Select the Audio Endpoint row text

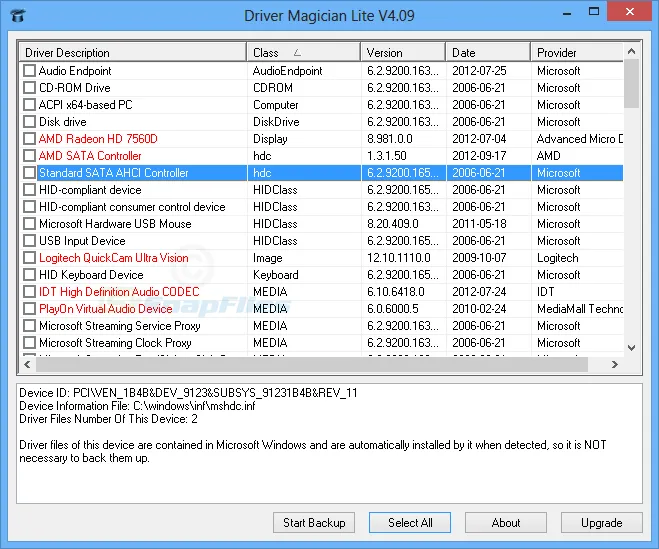coord(75,71)
